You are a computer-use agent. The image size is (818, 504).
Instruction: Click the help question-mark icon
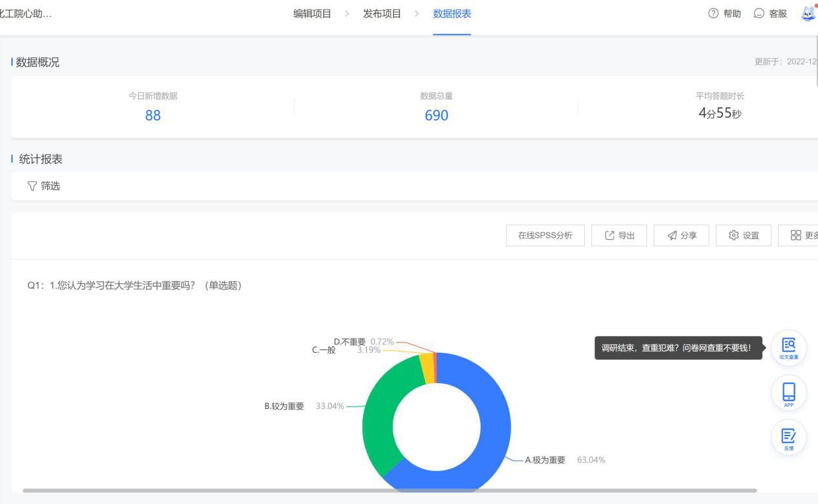tap(713, 14)
